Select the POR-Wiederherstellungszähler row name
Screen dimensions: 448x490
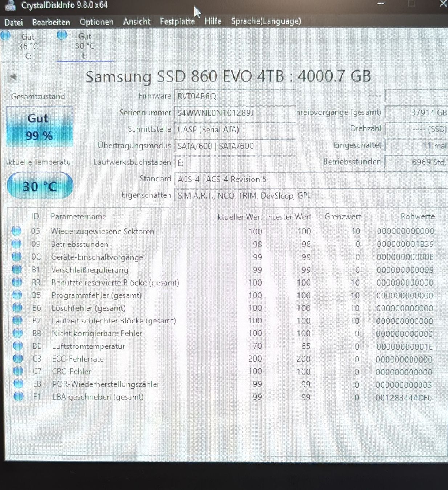(x=106, y=384)
